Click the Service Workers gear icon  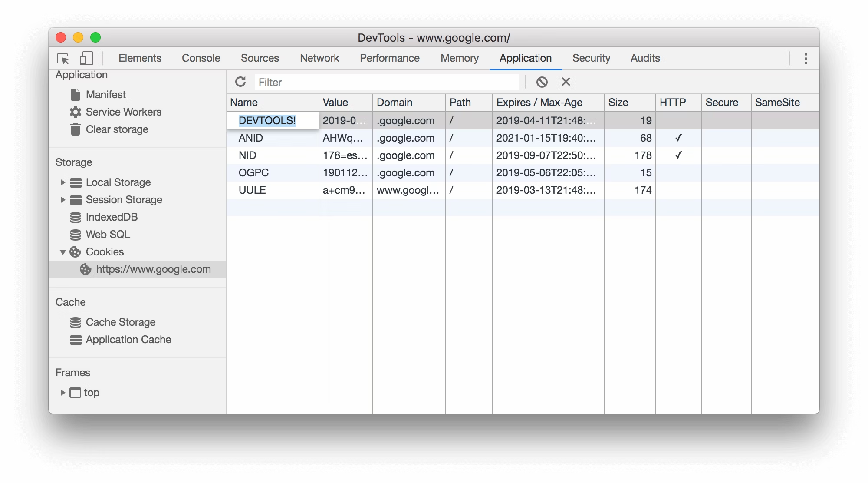[76, 112]
